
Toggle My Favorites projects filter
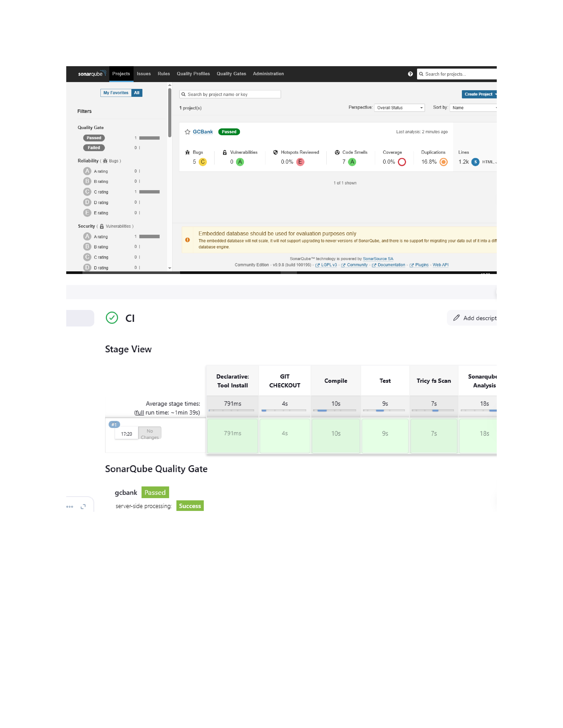pyautogui.click(x=116, y=93)
